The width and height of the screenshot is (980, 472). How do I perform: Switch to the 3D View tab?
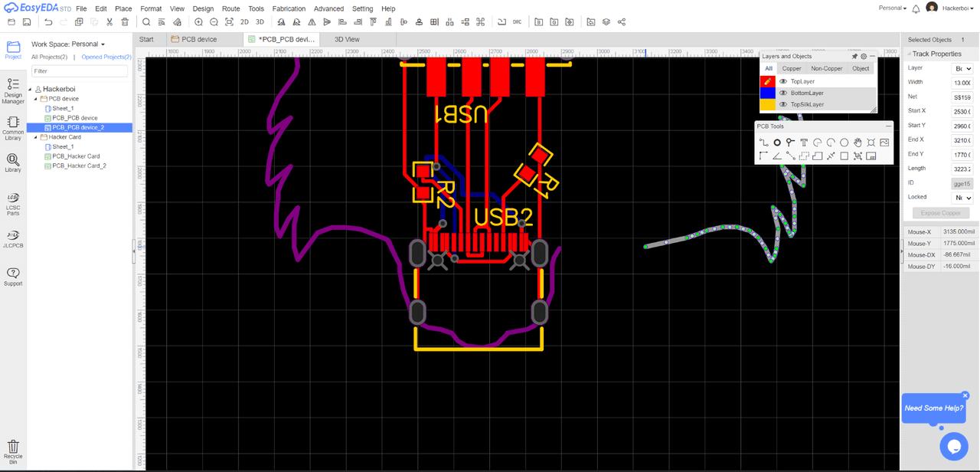click(347, 39)
